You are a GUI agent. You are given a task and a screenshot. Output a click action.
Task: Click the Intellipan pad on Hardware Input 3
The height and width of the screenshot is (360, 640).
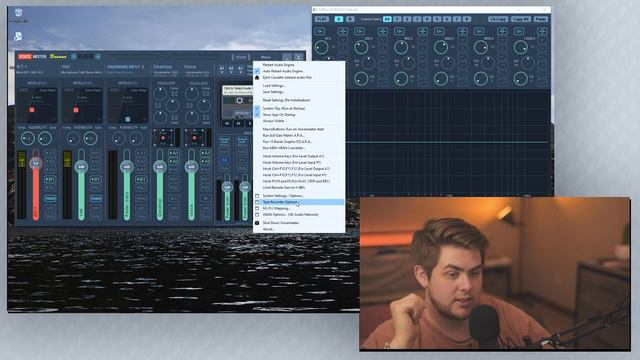coord(128,104)
